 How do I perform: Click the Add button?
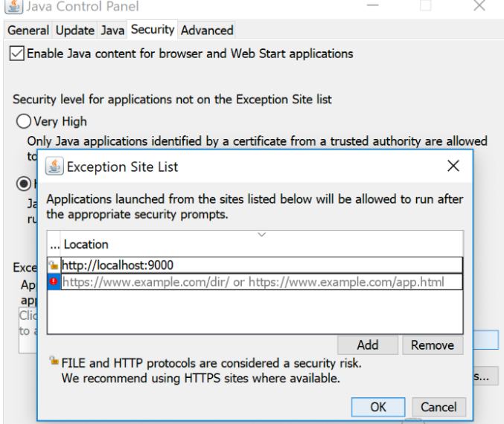(368, 345)
